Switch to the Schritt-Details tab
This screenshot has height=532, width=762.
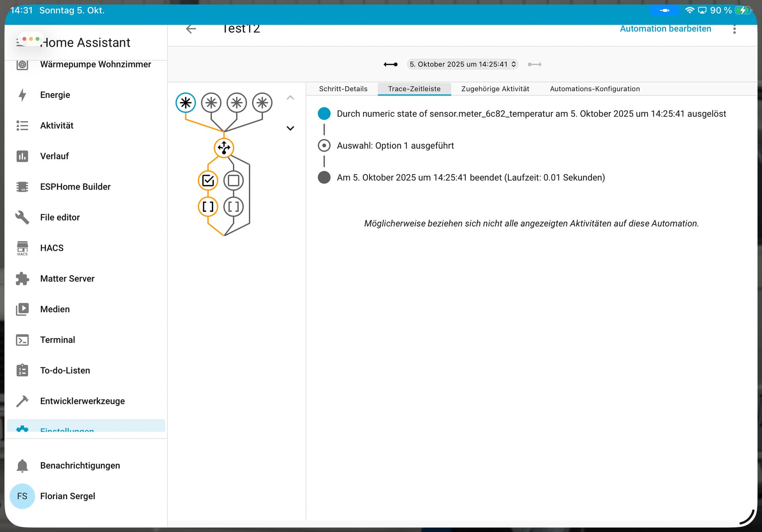pos(343,89)
